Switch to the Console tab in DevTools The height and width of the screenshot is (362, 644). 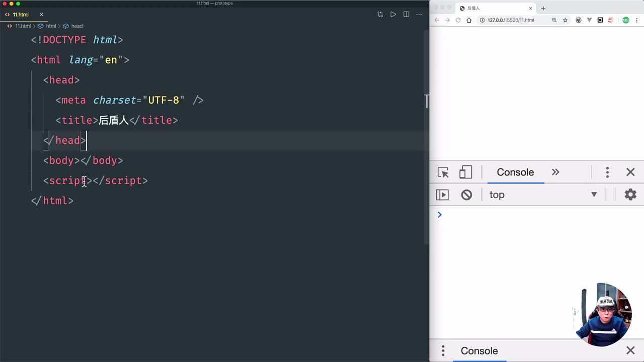515,172
